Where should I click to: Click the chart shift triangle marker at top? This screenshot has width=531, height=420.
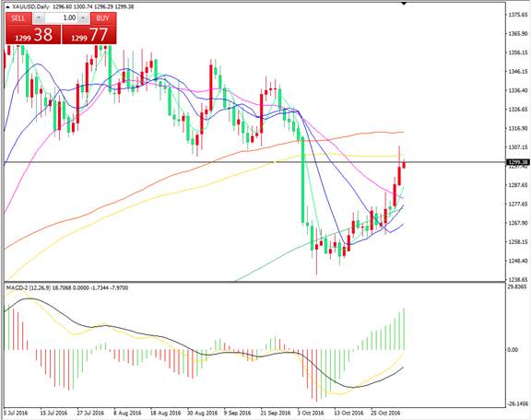pos(404,4)
